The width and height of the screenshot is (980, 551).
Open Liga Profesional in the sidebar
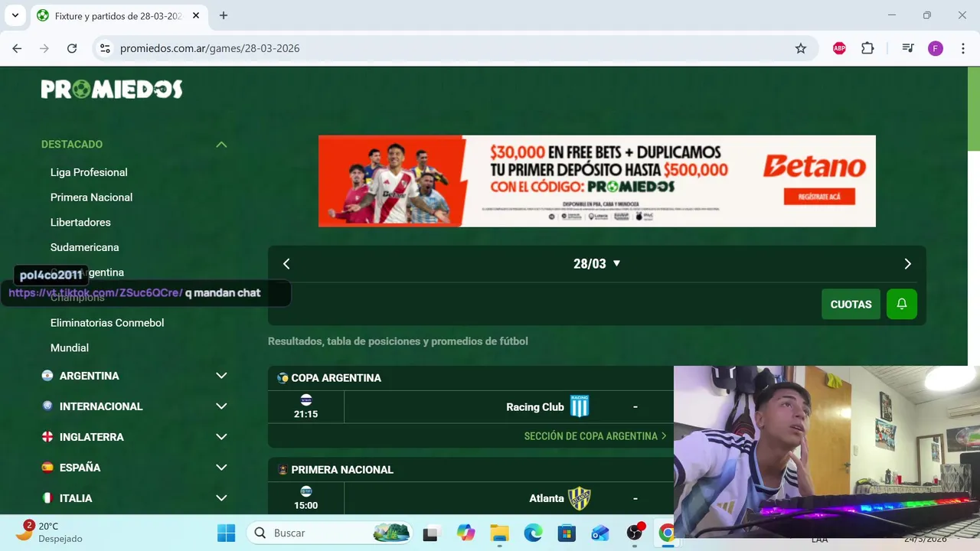coord(89,172)
